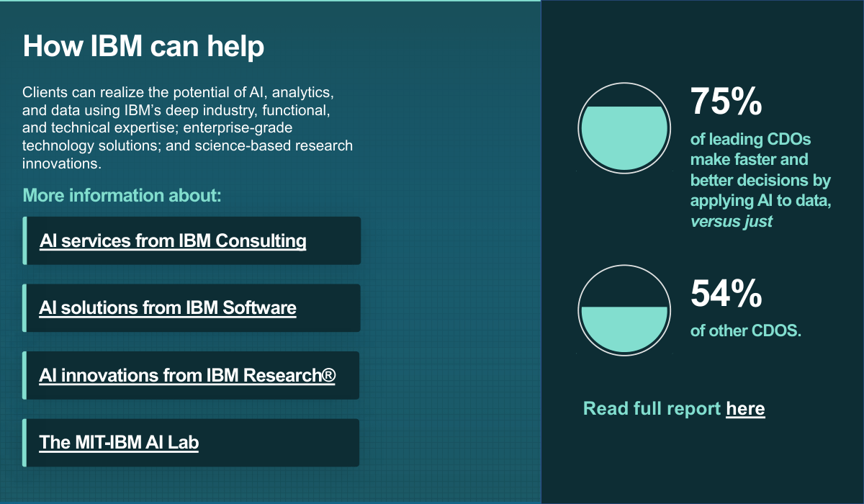
Task: Select the 54% statistic number
Action: click(x=726, y=293)
